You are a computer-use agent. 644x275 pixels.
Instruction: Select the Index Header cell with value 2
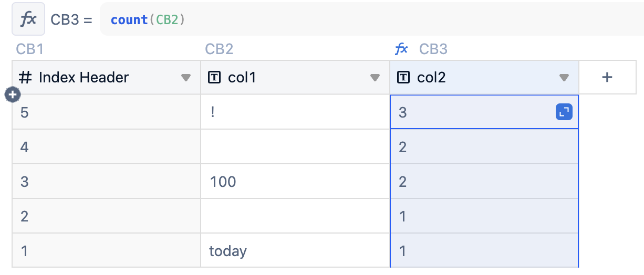point(107,216)
